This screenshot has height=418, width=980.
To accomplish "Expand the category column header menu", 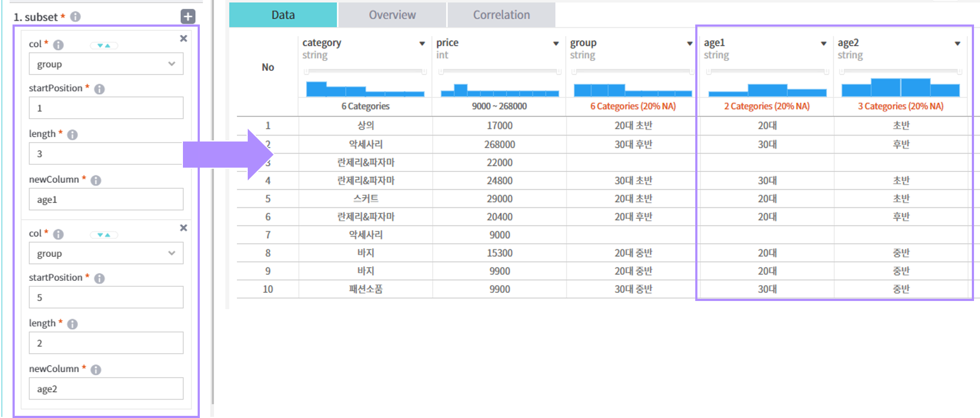I will [x=422, y=44].
